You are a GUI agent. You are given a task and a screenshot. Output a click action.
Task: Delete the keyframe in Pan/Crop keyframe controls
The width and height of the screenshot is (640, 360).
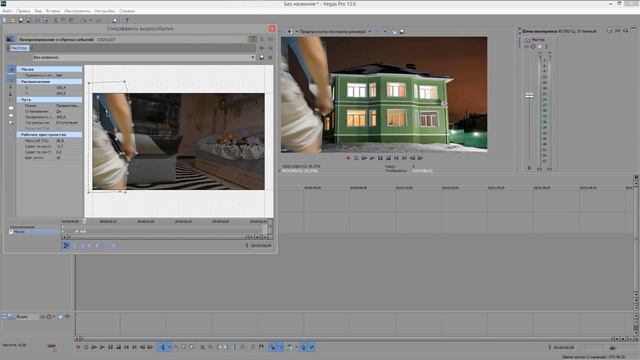114,245
